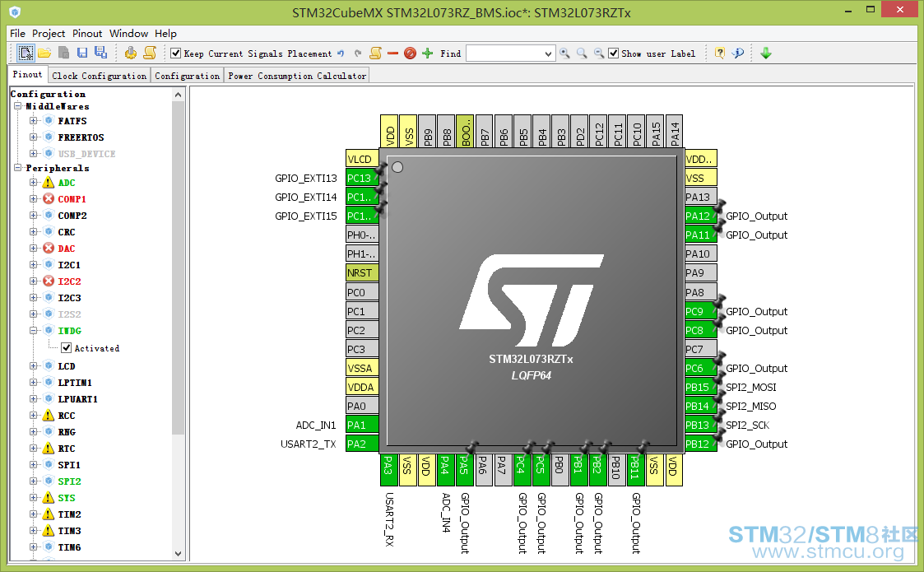Click pin PB15 SPI2_MOSI
This screenshot has height=572, width=924.
pyautogui.click(x=701, y=387)
